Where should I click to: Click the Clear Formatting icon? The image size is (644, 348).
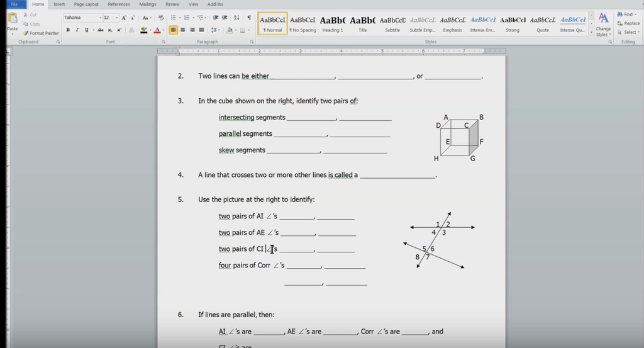tap(161, 18)
